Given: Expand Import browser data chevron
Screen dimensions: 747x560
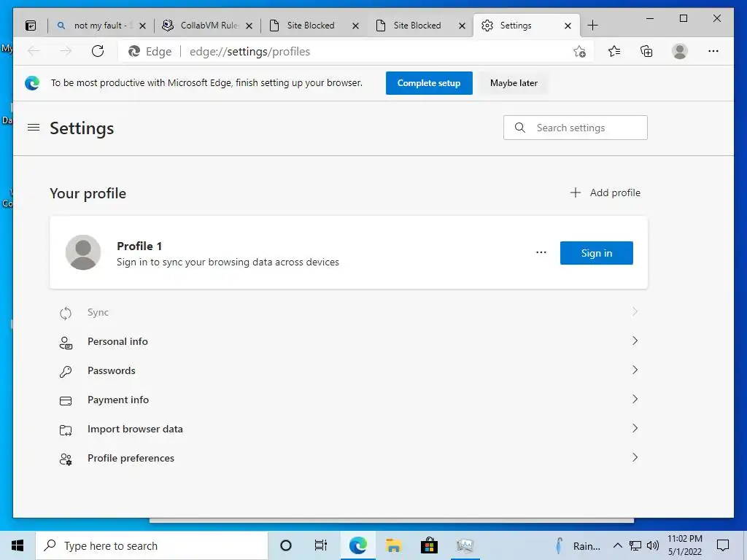Looking at the screenshot, I should click(635, 428).
